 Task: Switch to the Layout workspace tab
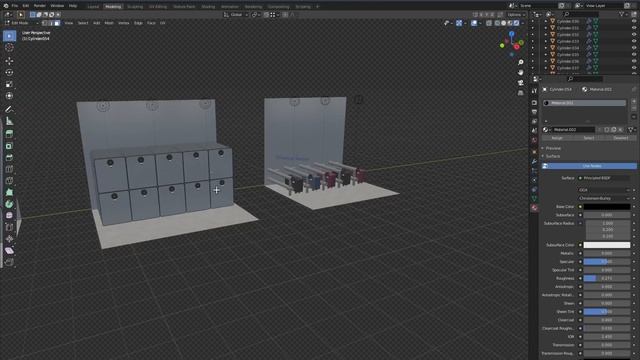93,7
